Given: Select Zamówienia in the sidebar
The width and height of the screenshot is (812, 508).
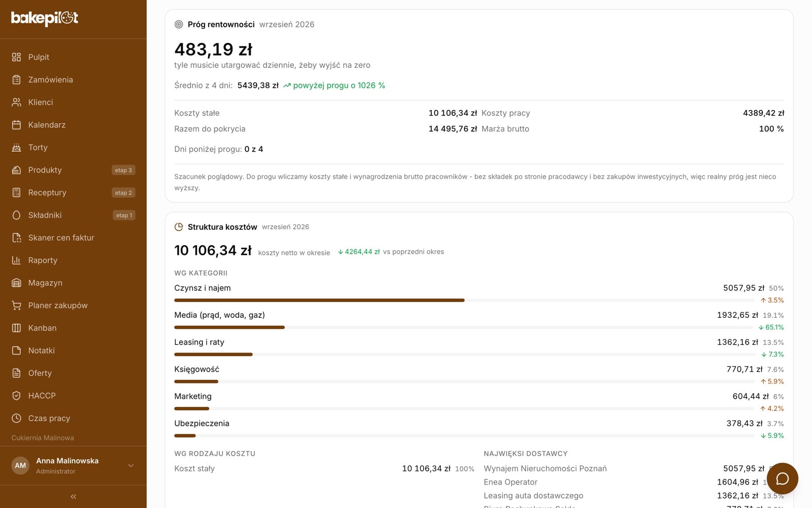Looking at the screenshot, I should [73, 79].
